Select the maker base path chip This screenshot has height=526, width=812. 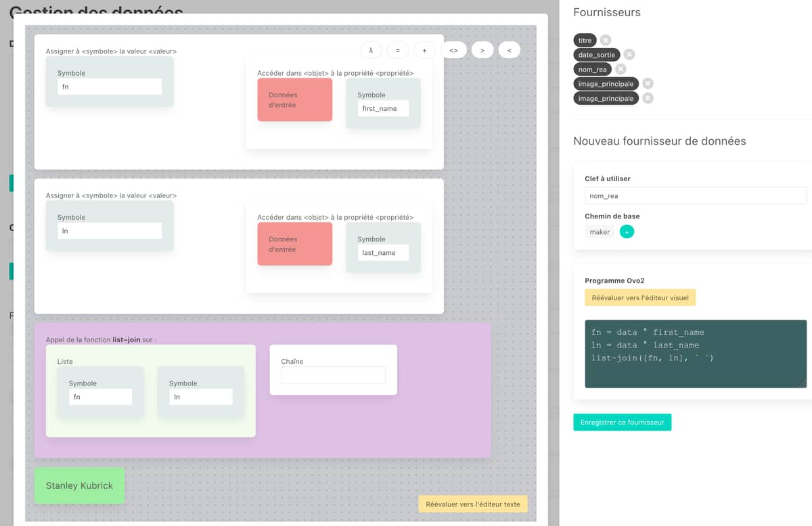click(600, 232)
